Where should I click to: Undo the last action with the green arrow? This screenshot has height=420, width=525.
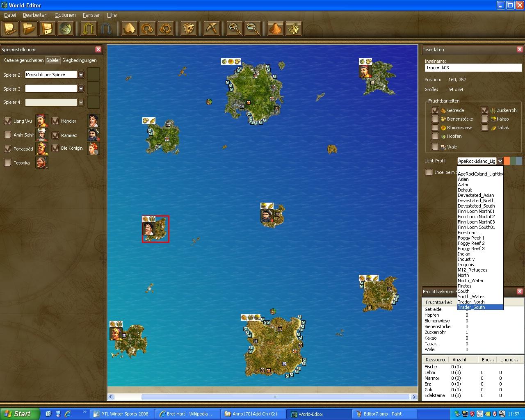pos(88,29)
